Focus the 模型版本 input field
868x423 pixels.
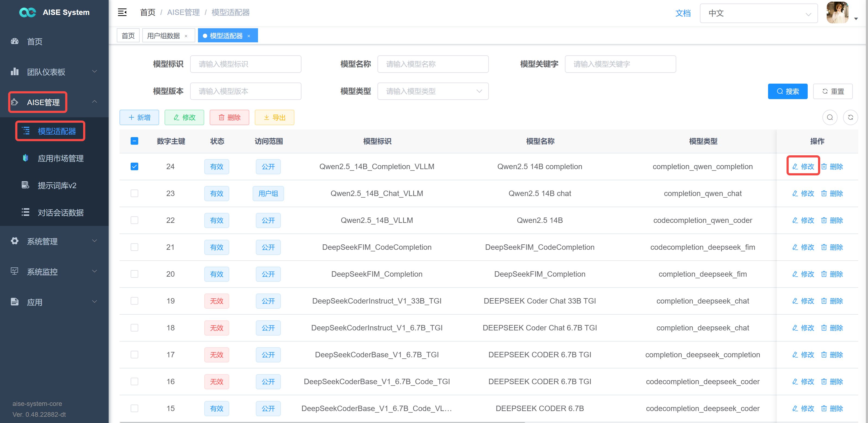(x=246, y=91)
